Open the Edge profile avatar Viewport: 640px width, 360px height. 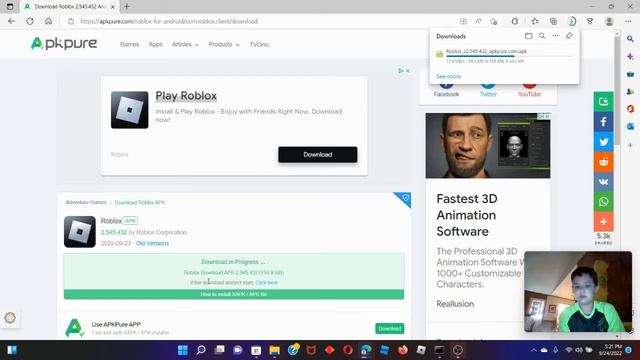click(x=609, y=21)
